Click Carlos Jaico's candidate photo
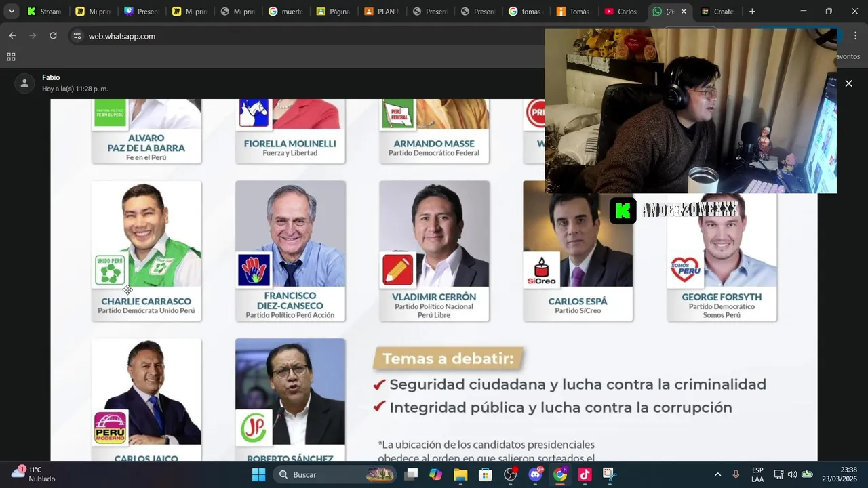 [146, 392]
